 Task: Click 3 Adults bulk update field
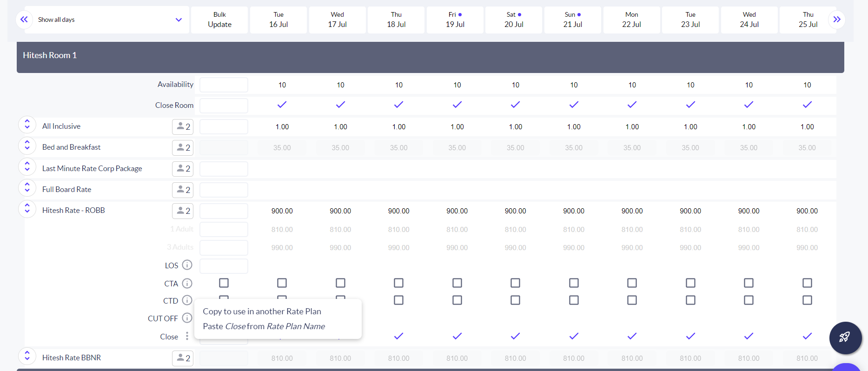(x=224, y=247)
